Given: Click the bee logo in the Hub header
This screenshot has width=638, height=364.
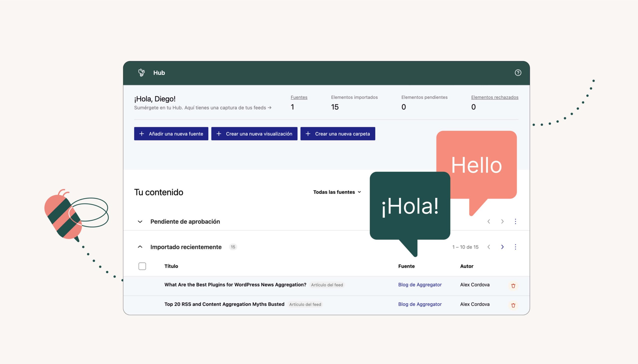Looking at the screenshot, I should (x=141, y=73).
